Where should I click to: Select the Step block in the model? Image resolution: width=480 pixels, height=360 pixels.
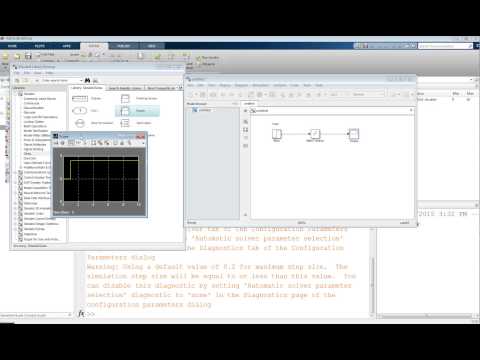click(277, 134)
